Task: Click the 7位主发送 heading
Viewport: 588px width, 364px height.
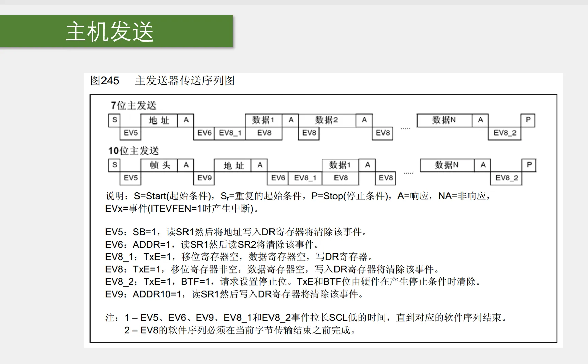Action: tap(133, 105)
